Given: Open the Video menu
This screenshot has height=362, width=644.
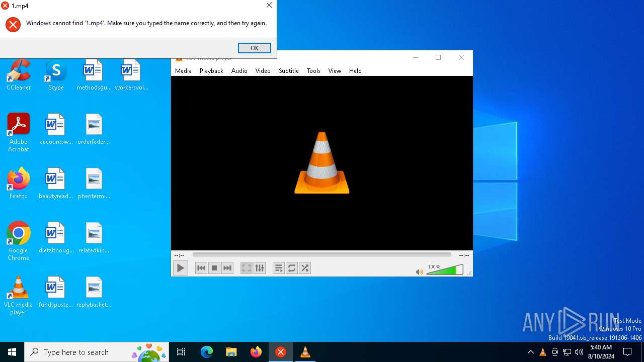Looking at the screenshot, I should (263, 71).
